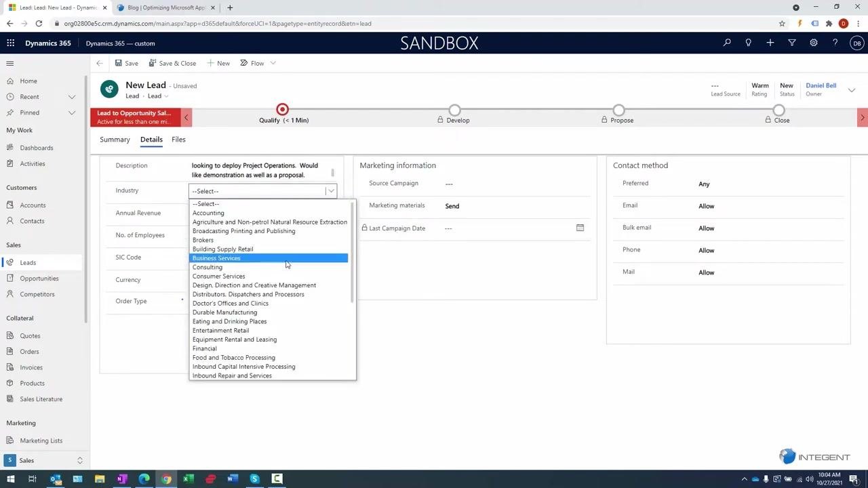Switch to the Blog browser tab
The width and height of the screenshot is (868, 488).
(166, 7)
